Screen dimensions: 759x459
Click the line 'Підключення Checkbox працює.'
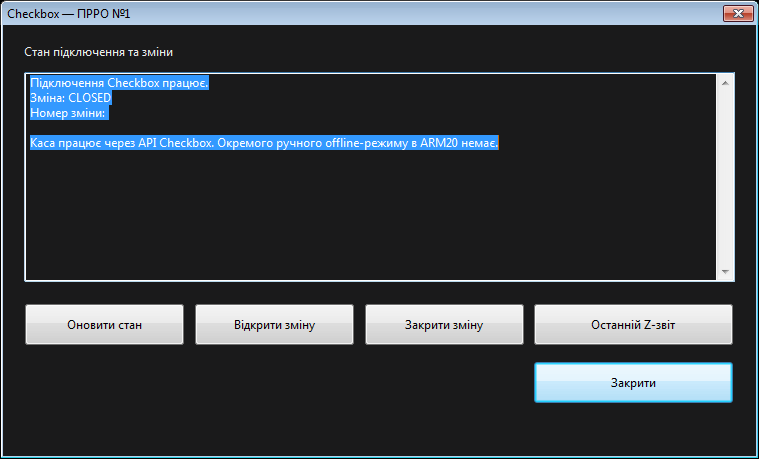(119, 83)
